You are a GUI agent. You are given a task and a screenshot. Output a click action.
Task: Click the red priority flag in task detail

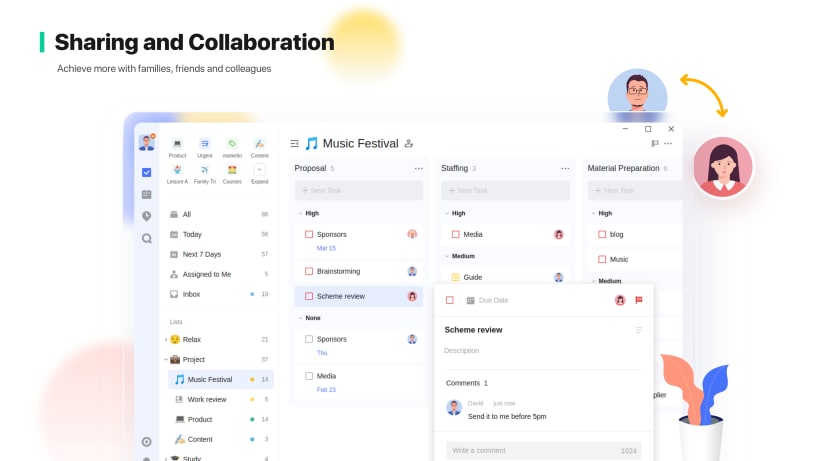tap(638, 300)
